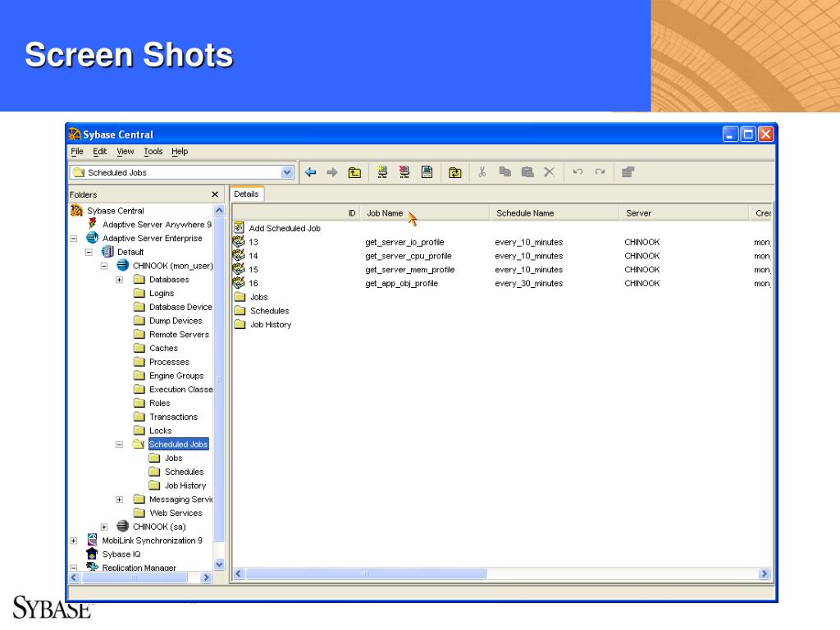Click the icon of scheduled job 14
The image size is (840, 630).
(239, 256)
